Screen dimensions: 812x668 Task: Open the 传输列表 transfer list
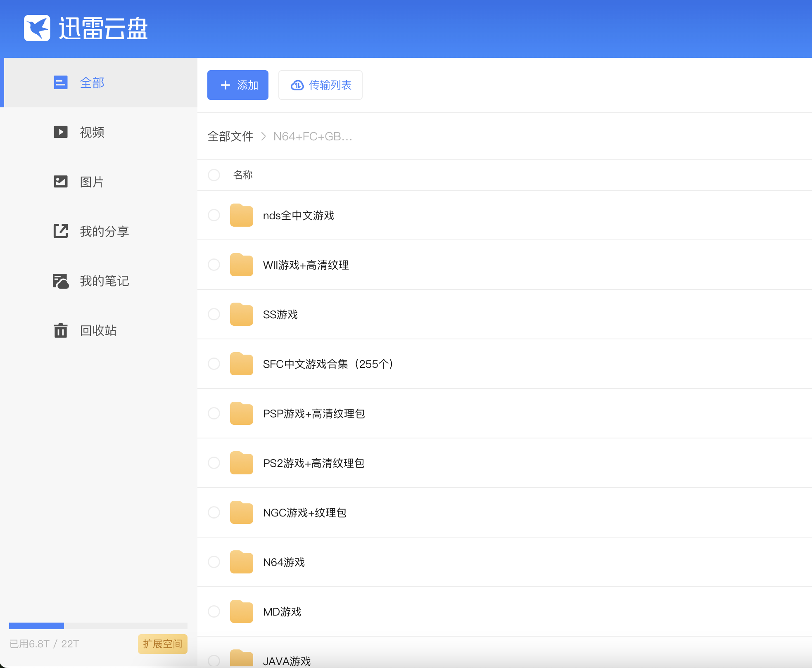click(x=321, y=85)
